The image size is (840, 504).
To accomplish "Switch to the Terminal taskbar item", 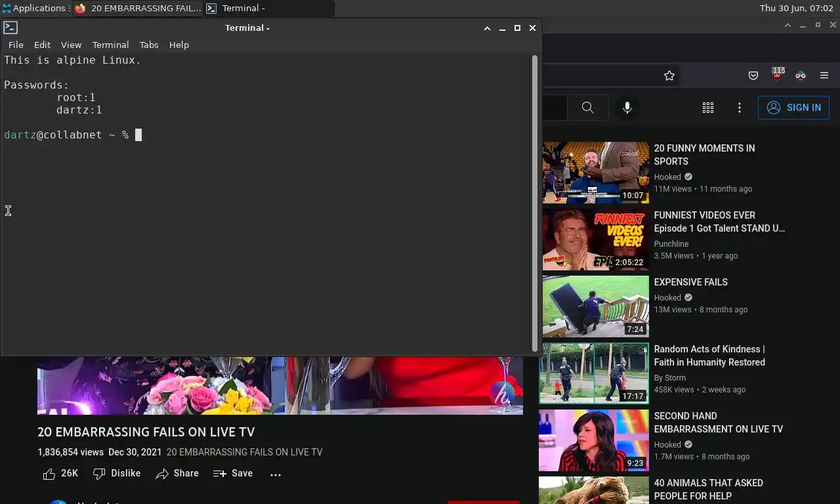I will point(269,9).
